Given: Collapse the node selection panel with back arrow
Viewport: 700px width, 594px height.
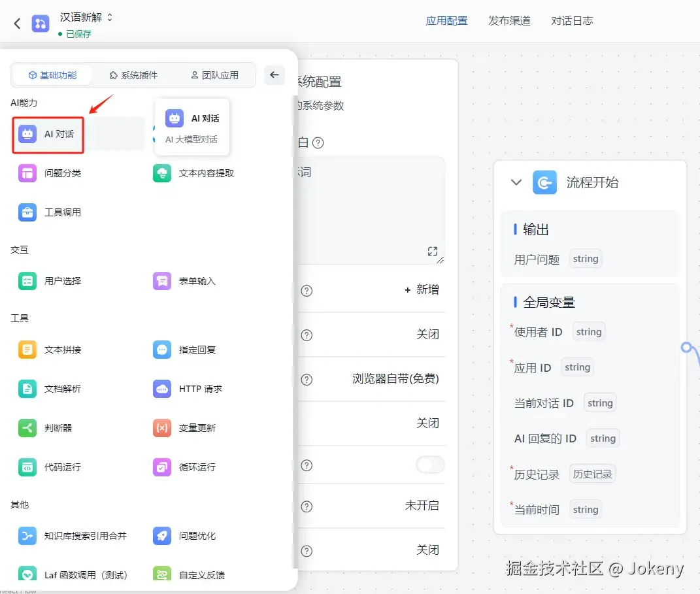Looking at the screenshot, I should (274, 74).
